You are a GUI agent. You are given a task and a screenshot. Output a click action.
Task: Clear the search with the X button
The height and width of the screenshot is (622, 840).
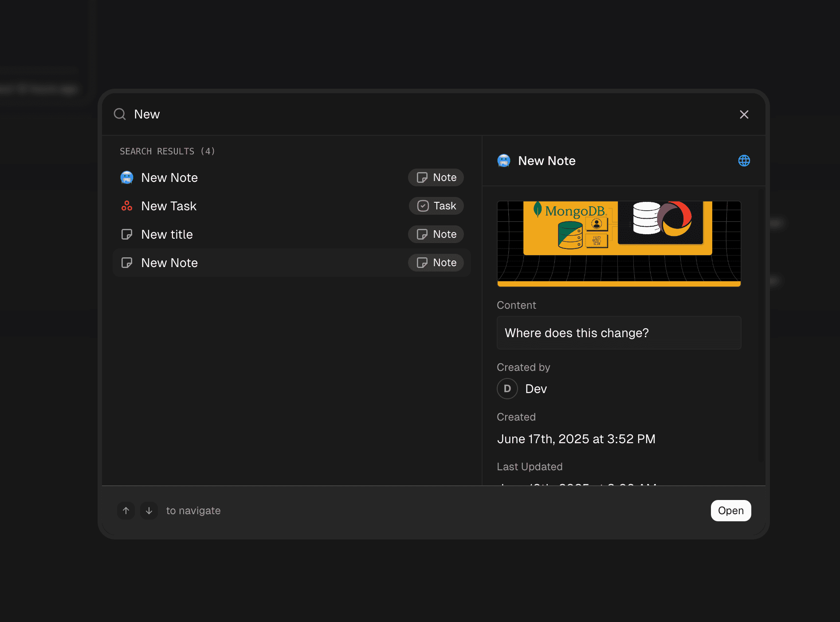tap(744, 114)
